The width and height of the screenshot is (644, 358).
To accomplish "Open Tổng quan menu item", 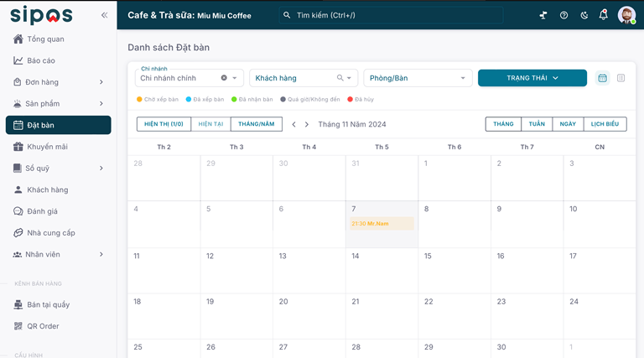I will [x=59, y=39].
